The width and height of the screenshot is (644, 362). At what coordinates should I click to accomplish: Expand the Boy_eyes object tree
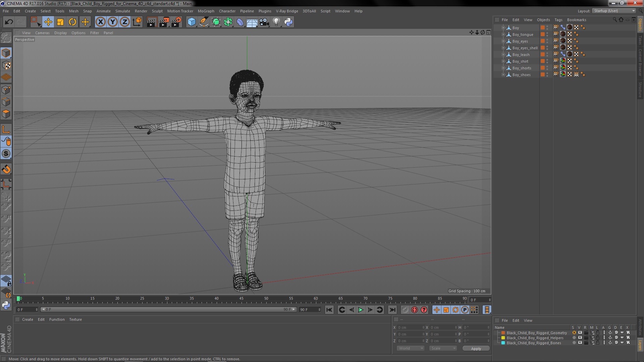(x=503, y=41)
